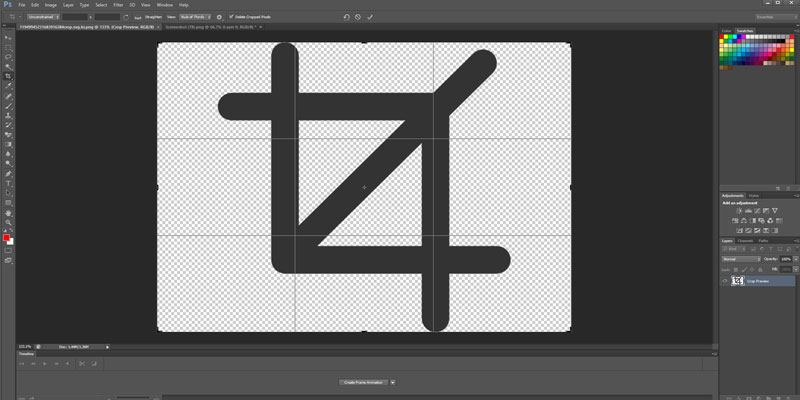Switch to the Screenshot (79).png document tab
Viewport: 800px width, 400px height.
(209, 27)
